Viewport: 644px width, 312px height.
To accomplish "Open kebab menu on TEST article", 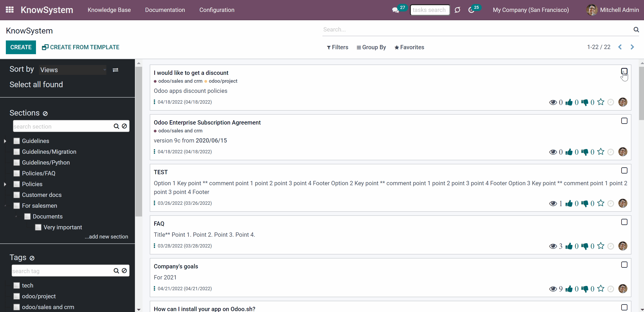I will (154, 203).
